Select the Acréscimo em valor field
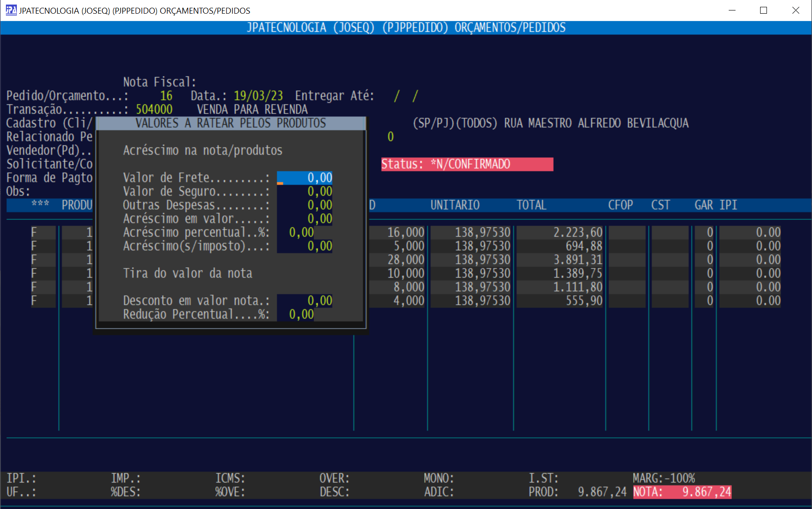This screenshot has height=509, width=812. (304, 219)
